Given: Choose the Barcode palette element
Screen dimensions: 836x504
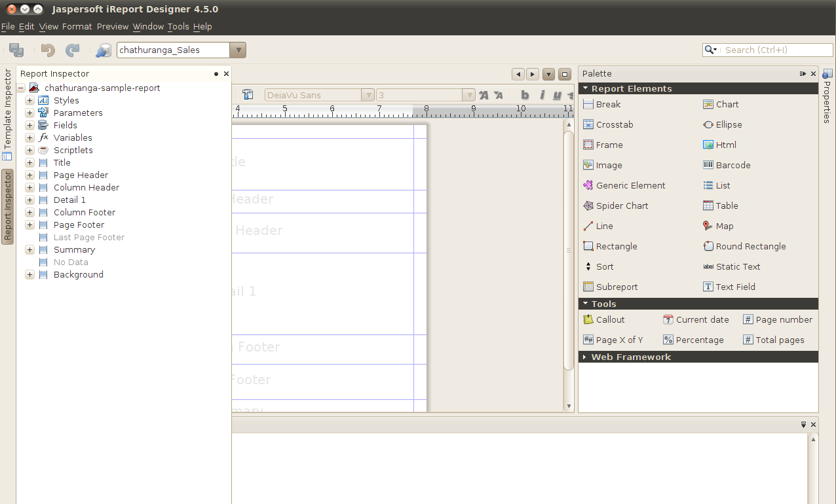Looking at the screenshot, I should [727, 165].
